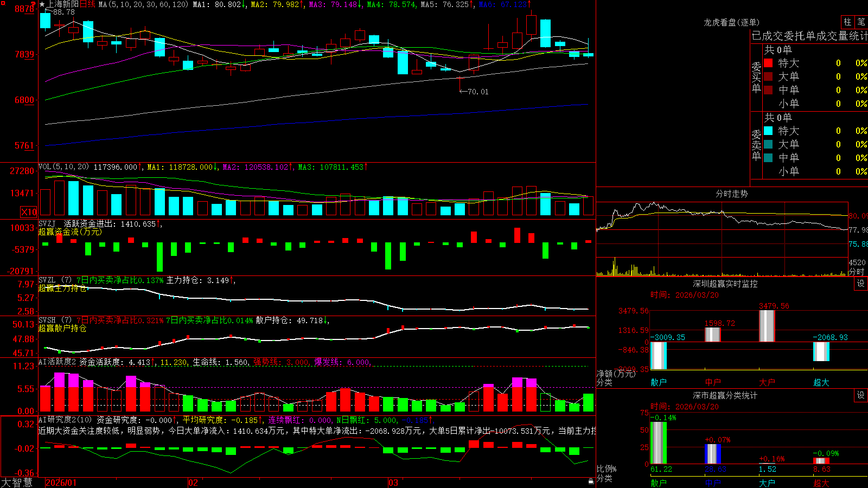Click the MA(5,10,20,30,60,120) indicator label
Image resolution: width=868 pixels, height=488 pixels.
(x=143, y=4)
